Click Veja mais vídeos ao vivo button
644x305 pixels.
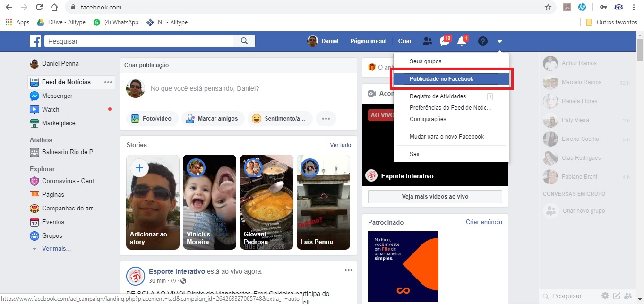435,197
